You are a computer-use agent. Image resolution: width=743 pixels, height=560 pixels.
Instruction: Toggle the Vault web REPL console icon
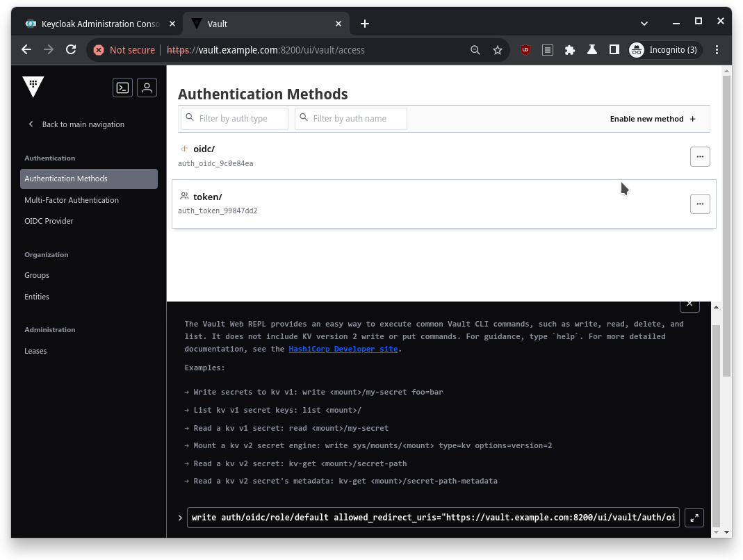coord(123,88)
